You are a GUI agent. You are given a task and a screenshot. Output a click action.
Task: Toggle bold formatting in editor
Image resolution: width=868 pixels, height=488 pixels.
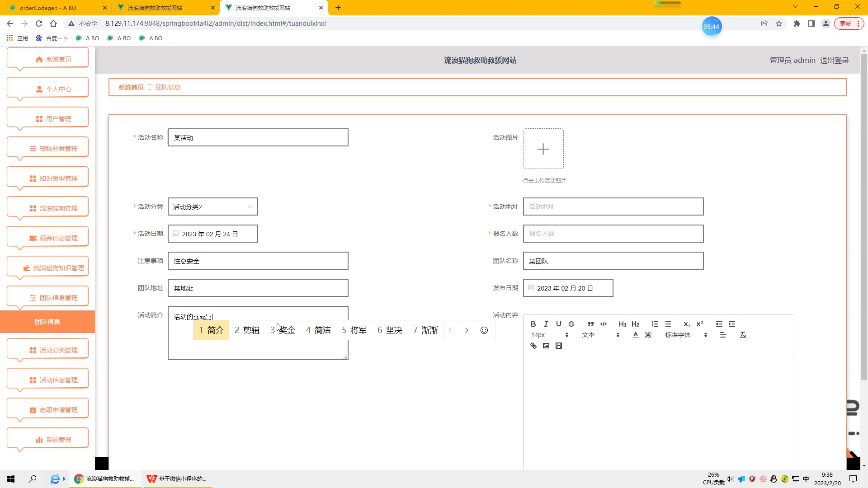(533, 324)
